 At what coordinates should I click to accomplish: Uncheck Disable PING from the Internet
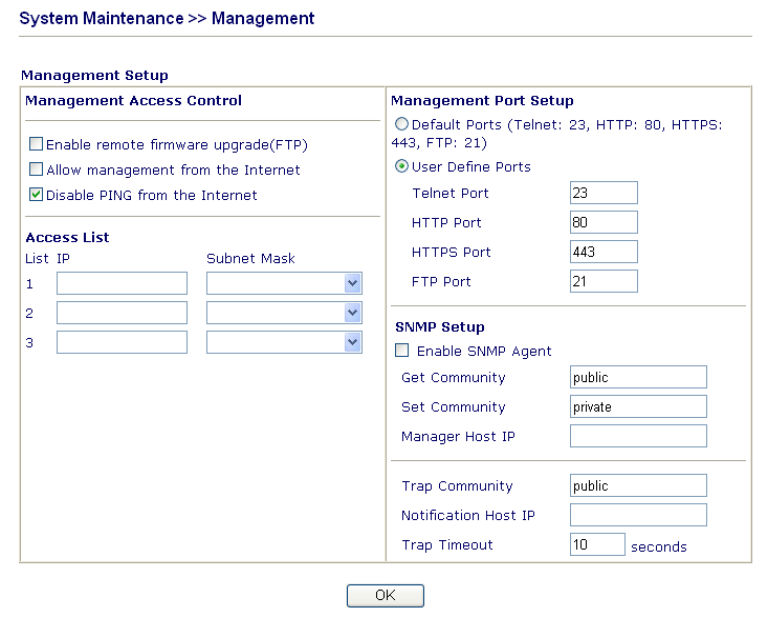(x=36, y=195)
